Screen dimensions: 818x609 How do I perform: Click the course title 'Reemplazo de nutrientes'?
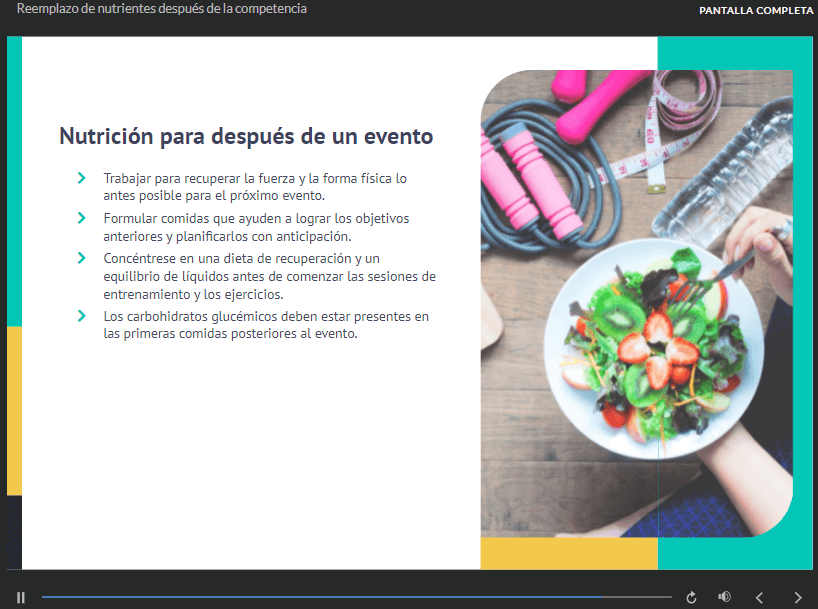(x=162, y=9)
